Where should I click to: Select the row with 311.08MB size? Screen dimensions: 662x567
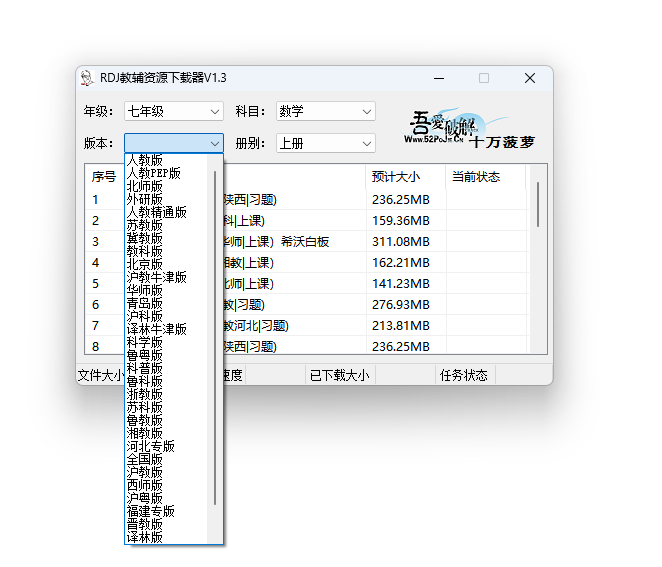coord(400,241)
